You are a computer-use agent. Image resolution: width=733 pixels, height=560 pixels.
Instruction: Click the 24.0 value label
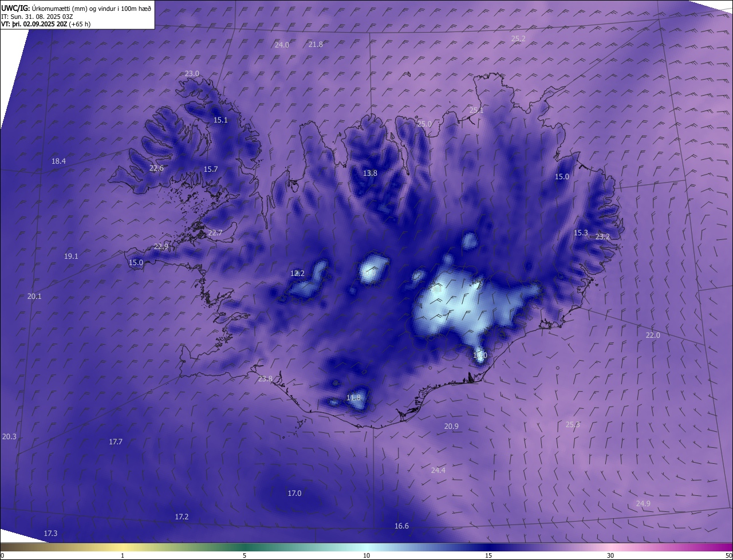[282, 45]
